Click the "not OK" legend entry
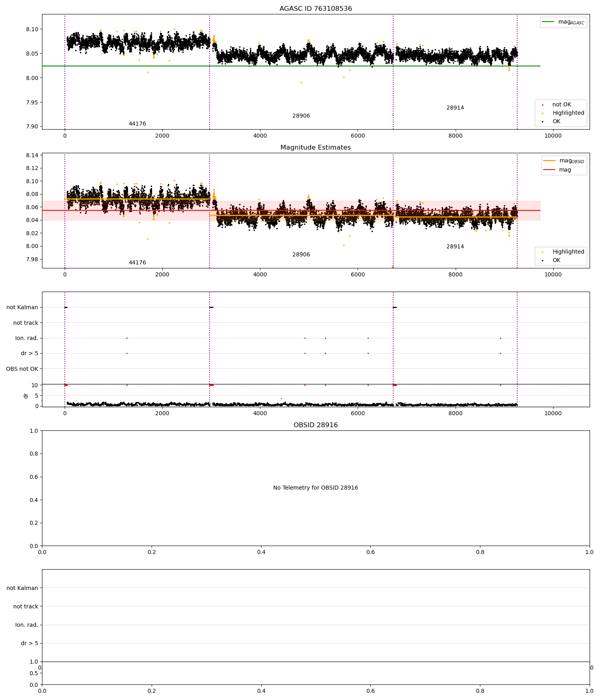This screenshot has width=600, height=700. pyautogui.click(x=562, y=105)
